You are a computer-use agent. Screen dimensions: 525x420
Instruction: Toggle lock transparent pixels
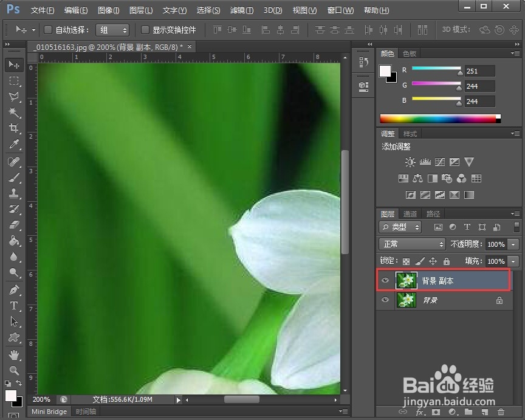[x=406, y=261]
